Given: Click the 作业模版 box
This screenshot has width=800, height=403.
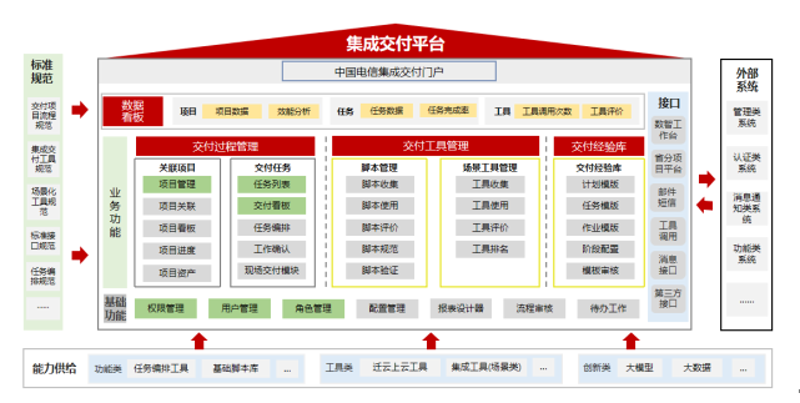Looking at the screenshot, I should tap(600, 228).
